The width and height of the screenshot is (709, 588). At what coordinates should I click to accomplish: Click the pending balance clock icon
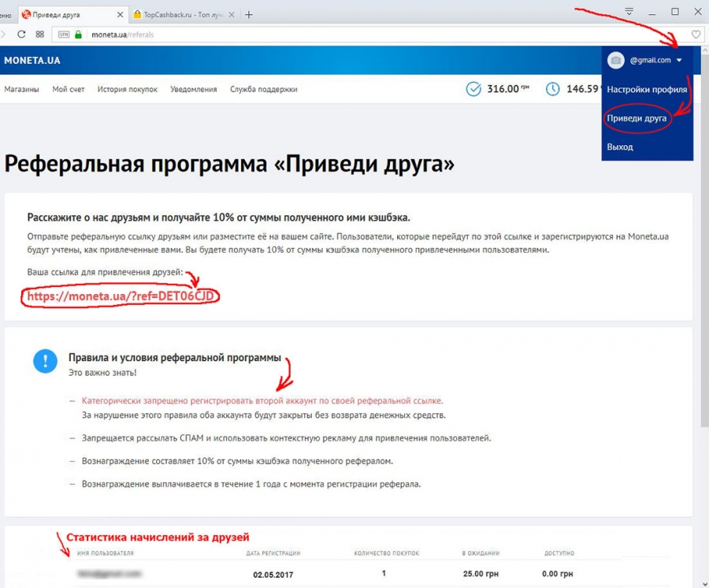[x=552, y=89]
